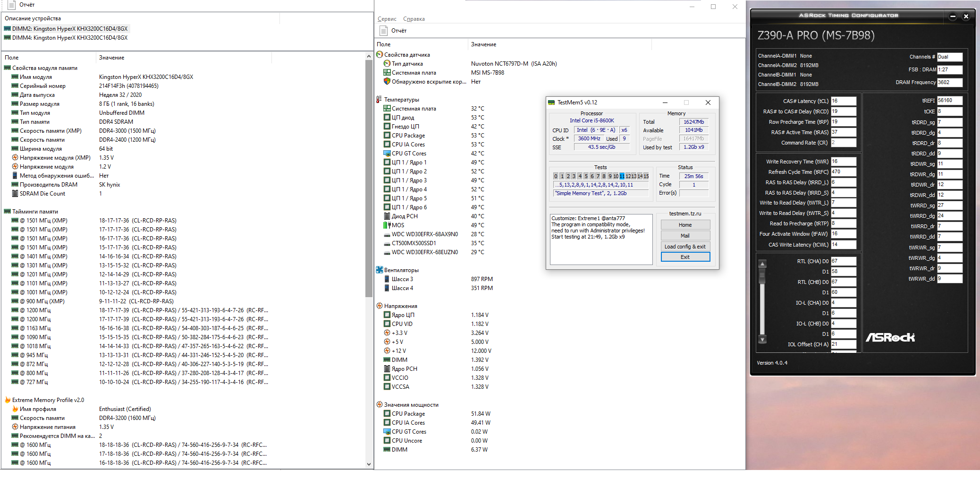Click the Шасси 3 fan icon
Image resolution: width=980 pixels, height=496 pixels.
387,279
